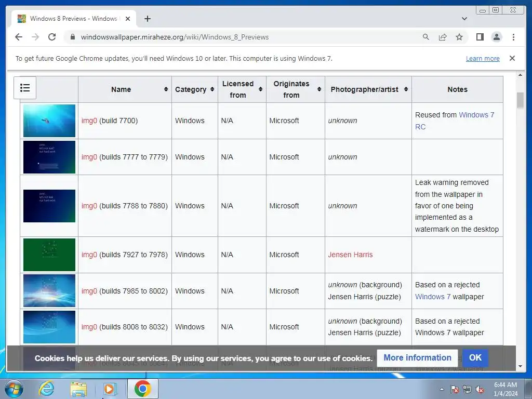Open the builds 8008 to 8032 thumbnail
Viewport: 532px width, 399px height.
click(49, 327)
